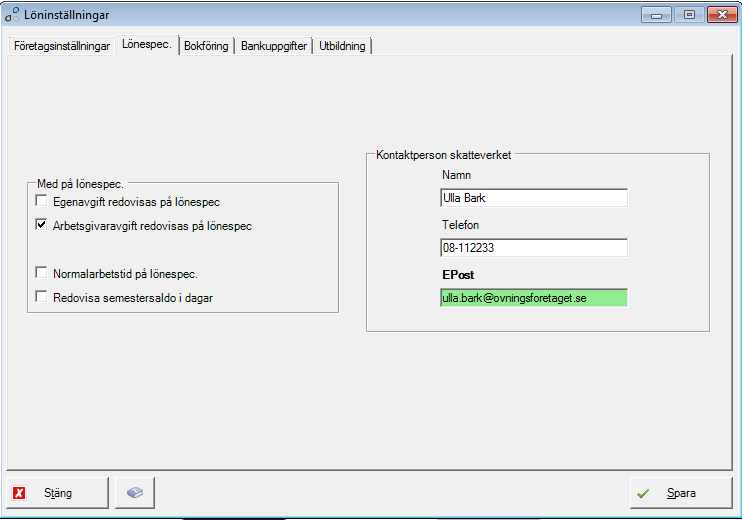Click the book icon button beside Stäng
Viewport: 742px width, 520px height.
pos(135,493)
